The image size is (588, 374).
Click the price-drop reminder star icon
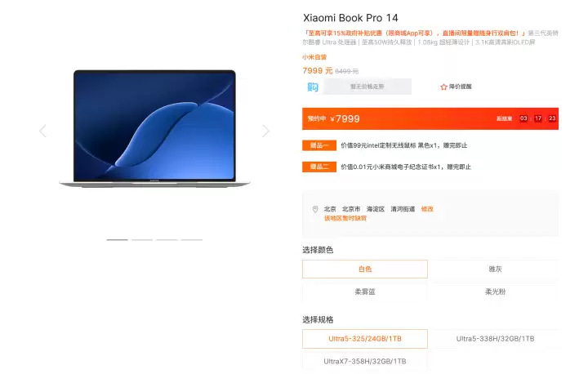coord(443,87)
